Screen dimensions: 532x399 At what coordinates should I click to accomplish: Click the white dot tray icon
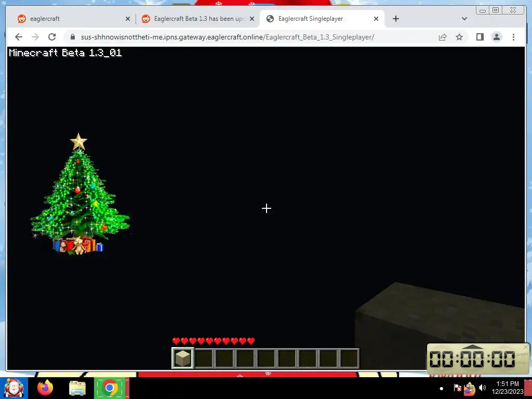point(442,389)
